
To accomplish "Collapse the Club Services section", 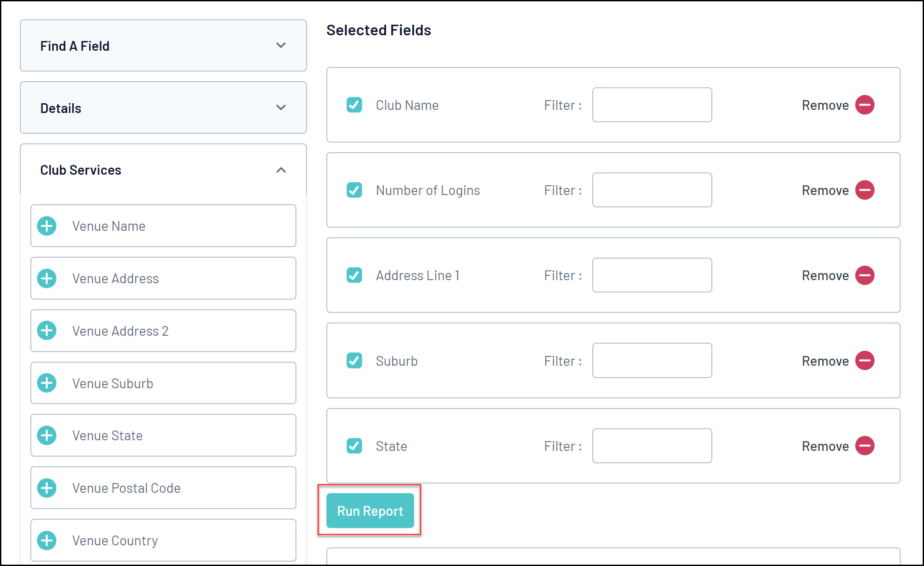I will click(281, 170).
